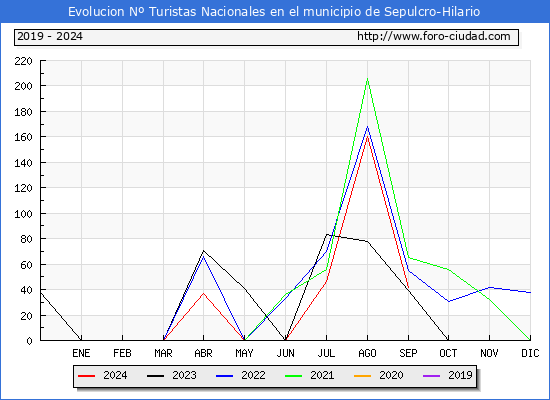Click the DIC month axis label
This screenshot has height=400, width=550.
coord(530,353)
